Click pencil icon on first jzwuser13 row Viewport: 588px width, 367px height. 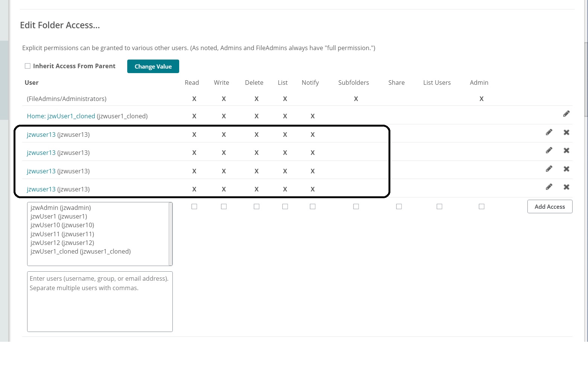[549, 132]
